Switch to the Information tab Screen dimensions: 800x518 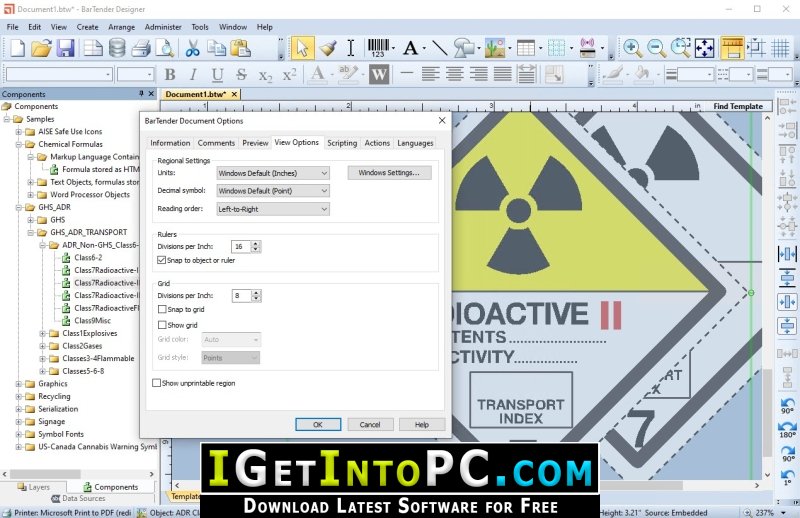pyautogui.click(x=170, y=143)
